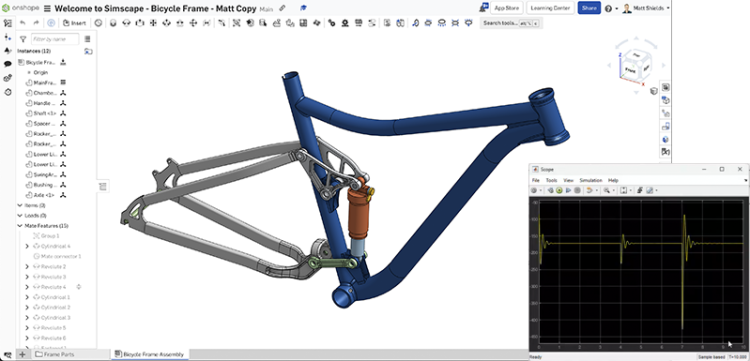Click the graduation cap education icon

303,8
